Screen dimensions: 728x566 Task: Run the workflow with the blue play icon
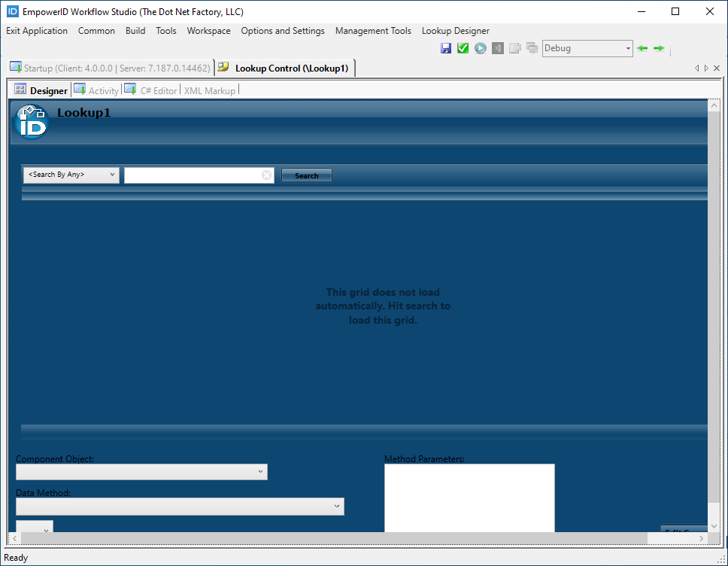(x=480, y=47)
